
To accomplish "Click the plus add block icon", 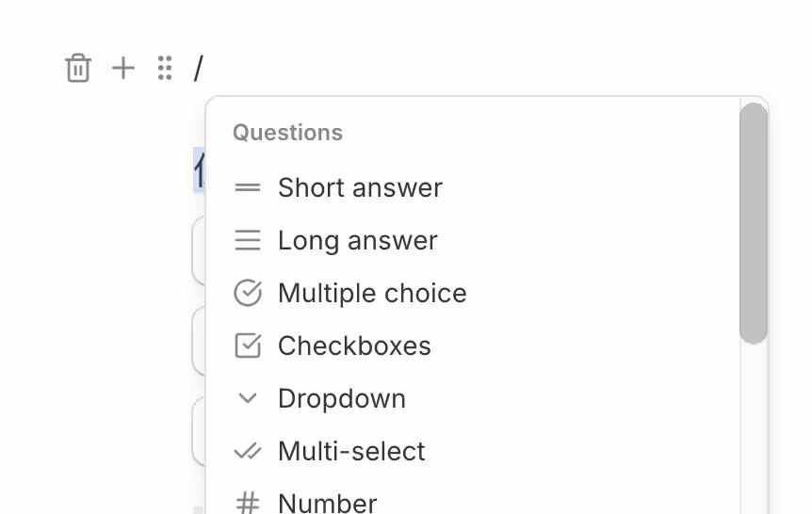I will pyautogui.click(x=123, y=69).
